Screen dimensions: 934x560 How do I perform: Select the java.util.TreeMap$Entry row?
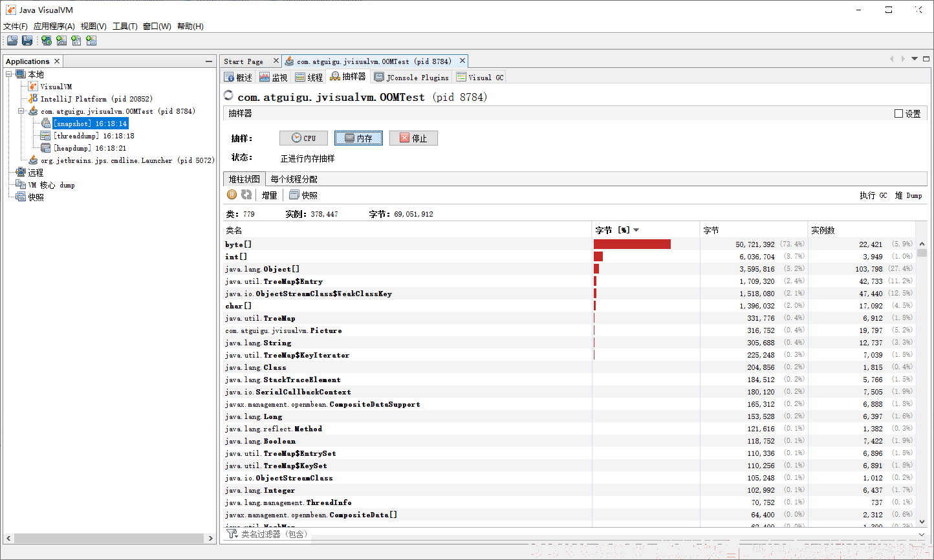[x=569, y=281]
